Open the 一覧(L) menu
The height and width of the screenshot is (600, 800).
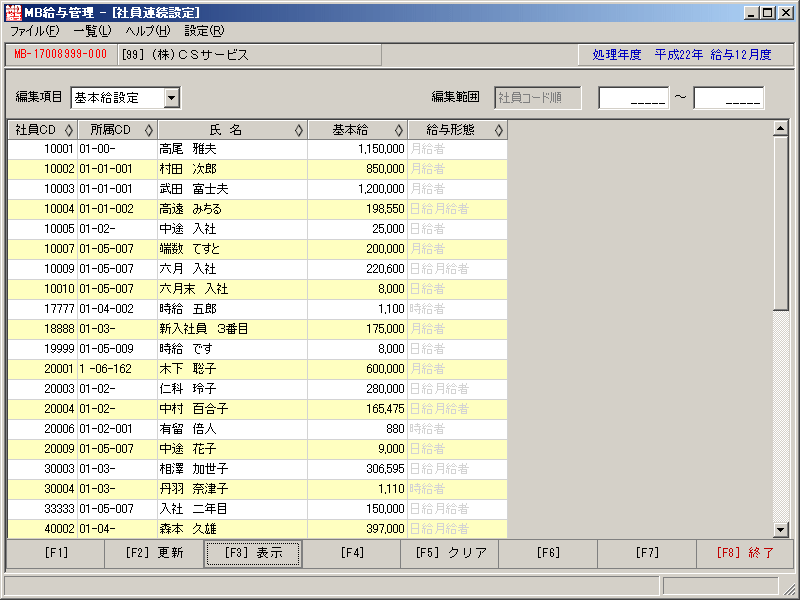(x=92, y=31)
